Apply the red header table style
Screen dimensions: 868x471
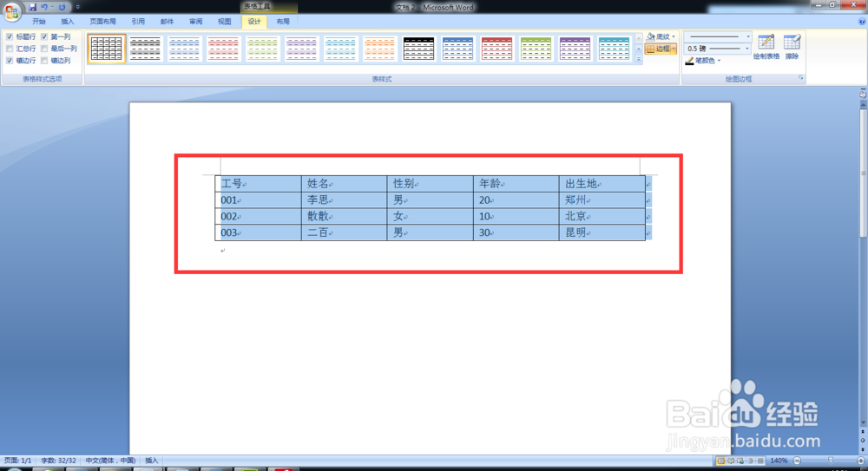click(496, 49)
